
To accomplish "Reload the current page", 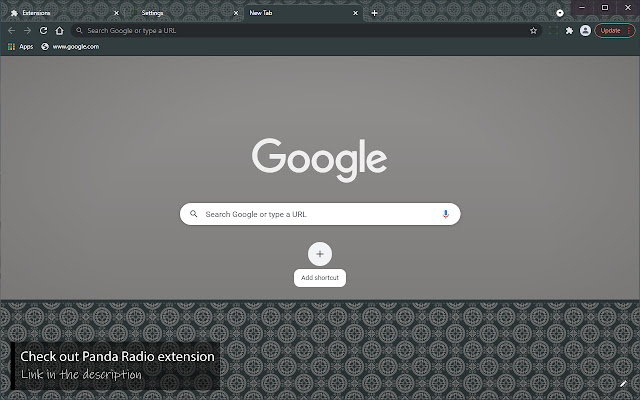I will pos(43,31).
